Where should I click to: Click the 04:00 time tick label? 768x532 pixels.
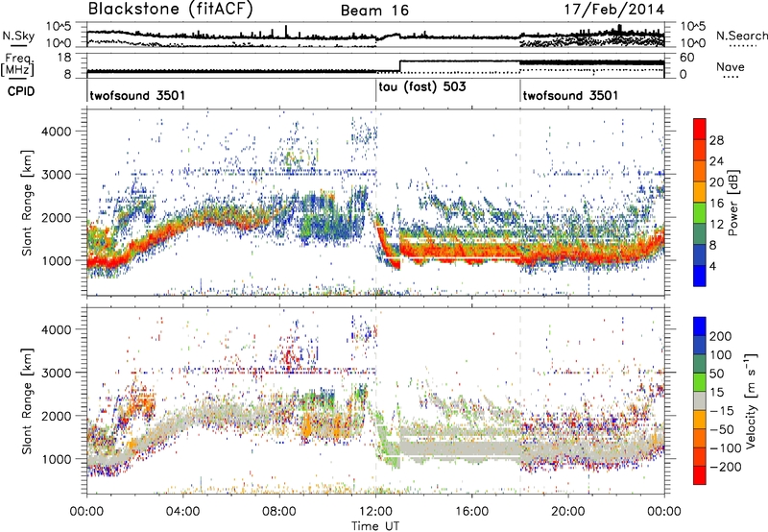[182, 512]
